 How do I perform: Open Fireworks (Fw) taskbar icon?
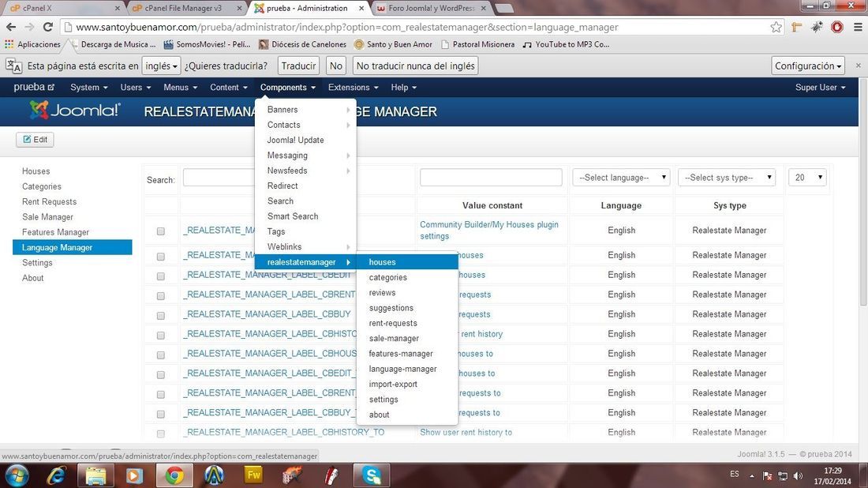pos(253,475)
